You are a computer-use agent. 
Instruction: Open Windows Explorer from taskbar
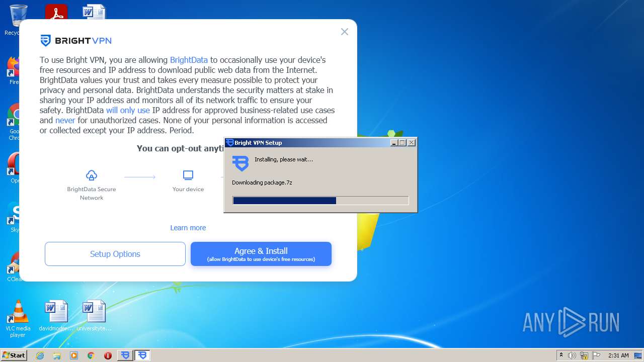(57, 355)
